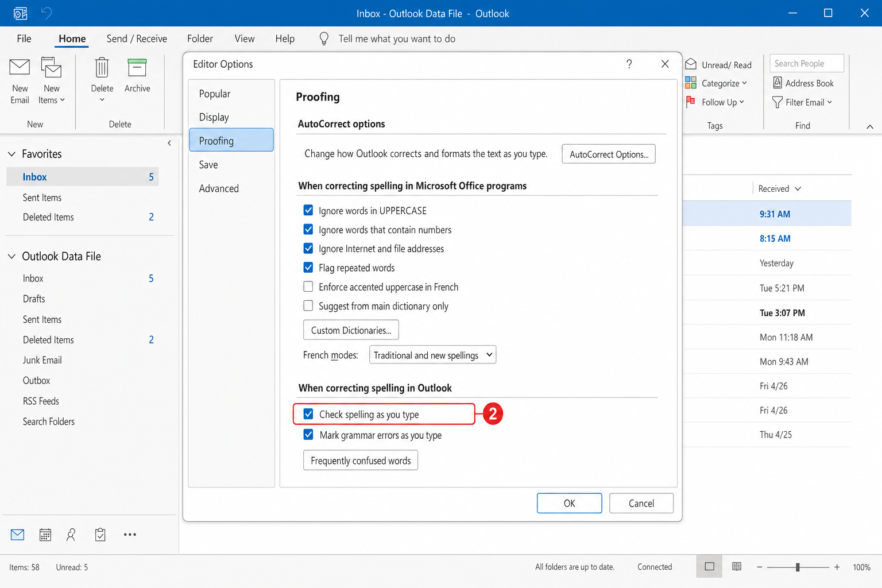The width and height of the screenshot is (882, 588).
Task: Click the Archive icon
Action: point(137,68)
